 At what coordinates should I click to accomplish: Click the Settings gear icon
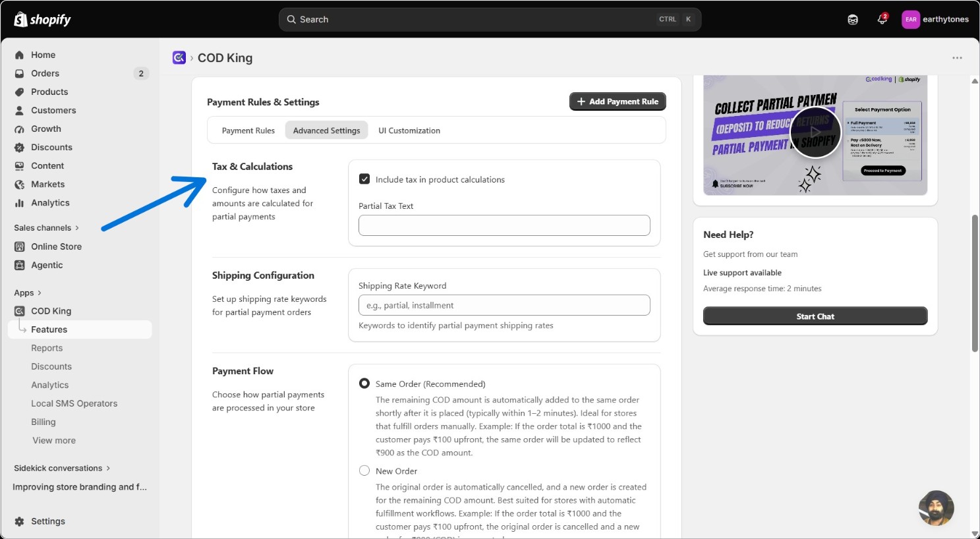coord(20,521)
